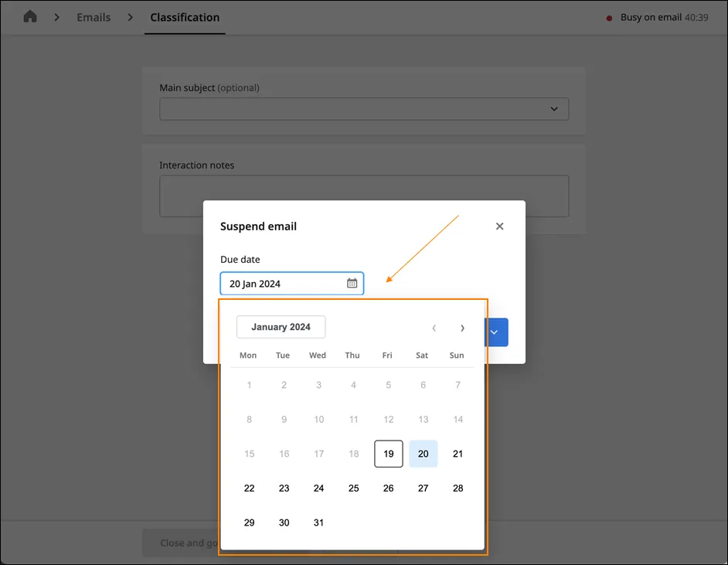Viewport: 728px width, 565px height.
Task: Open the January 2024 month selector
Action: coord(281,327)
